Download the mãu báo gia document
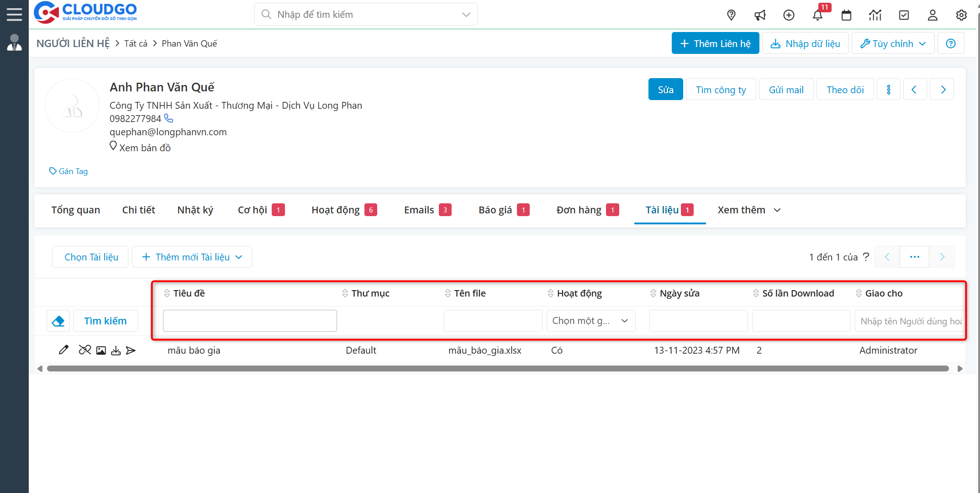980x493 pixels. point(116,350)
